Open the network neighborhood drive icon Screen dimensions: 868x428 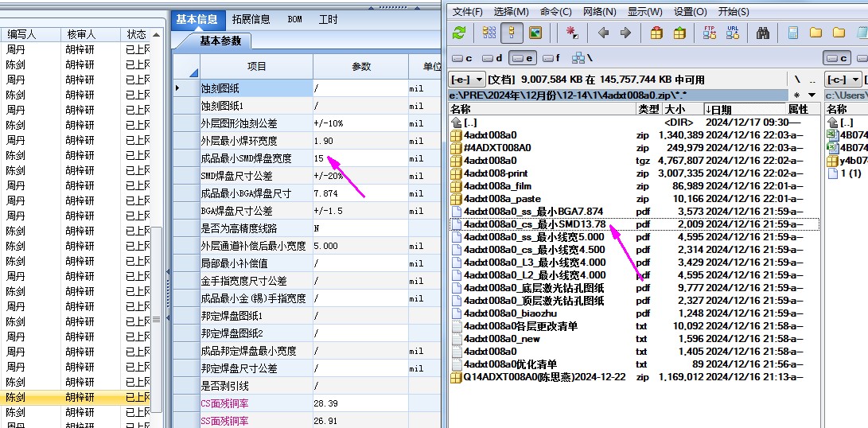[582, 57]
